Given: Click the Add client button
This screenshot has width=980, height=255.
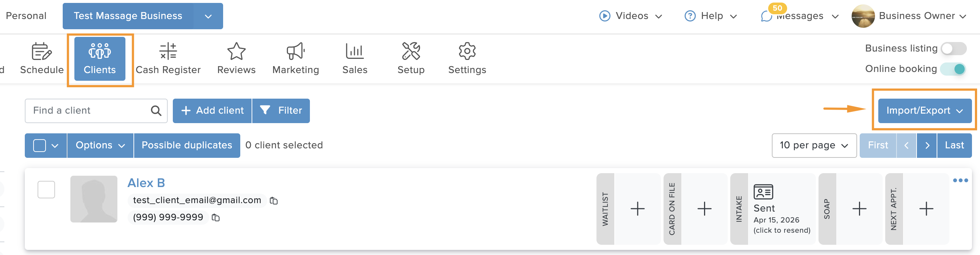Looking at the screenshot, I should 212,111.
